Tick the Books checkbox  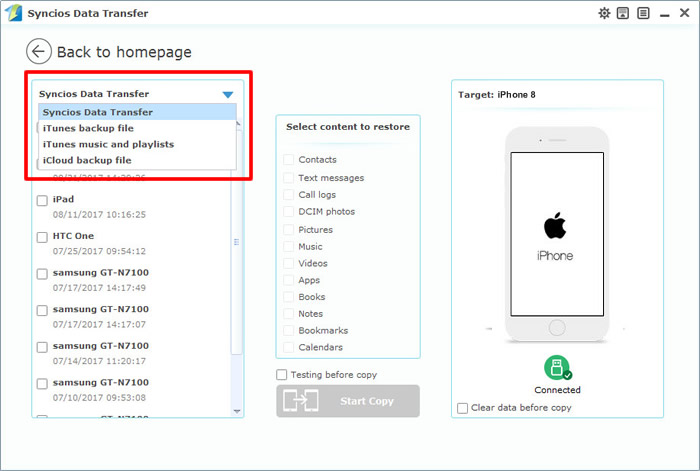[289, 297]
